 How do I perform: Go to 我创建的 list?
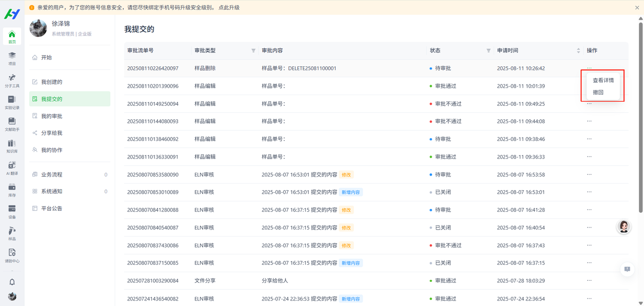point(51,82)
